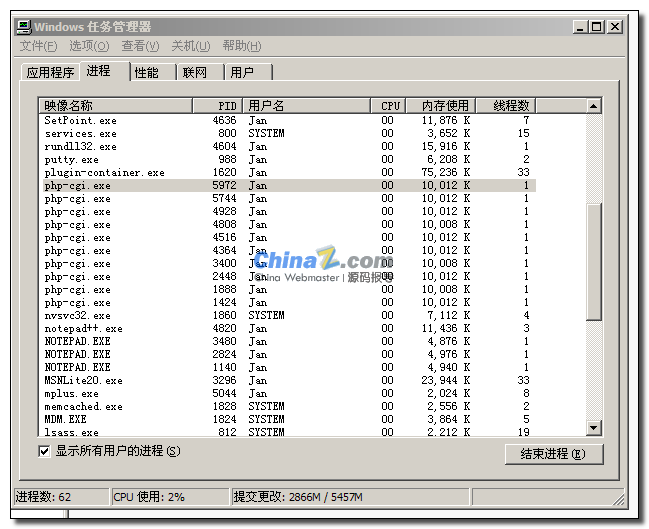Open the 选项(O) menu
The image size is (649, 529).
click(89, 46)
